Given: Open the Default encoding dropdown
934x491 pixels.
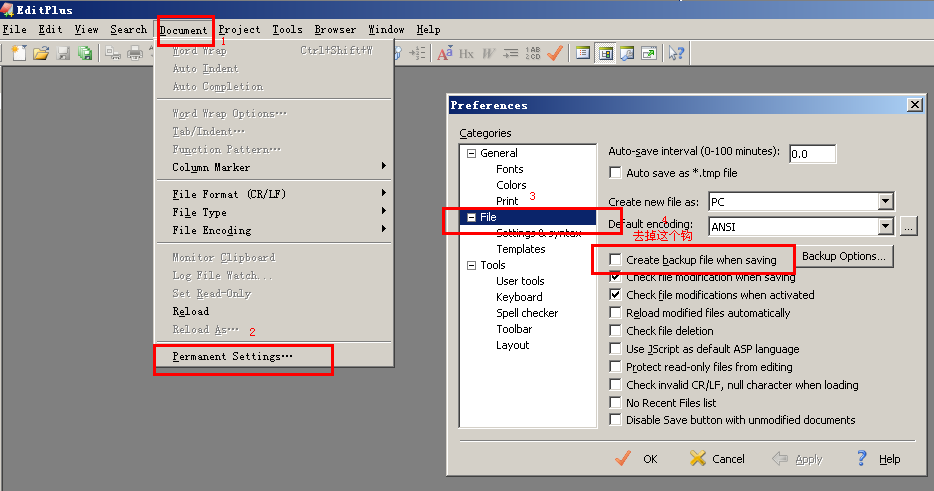Looking at the screenshot, I should click(885, 227).
